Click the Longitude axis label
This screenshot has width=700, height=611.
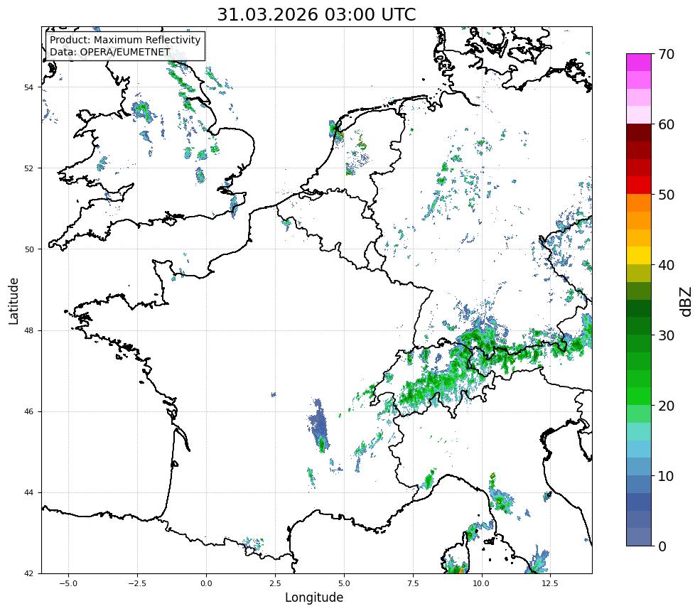point(314,598)
